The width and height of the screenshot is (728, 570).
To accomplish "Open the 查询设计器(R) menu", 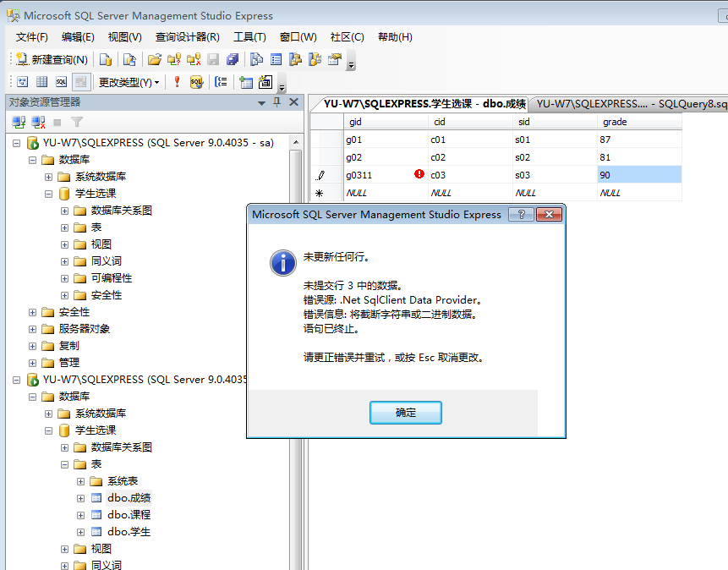I will click(x=188, y=37).
